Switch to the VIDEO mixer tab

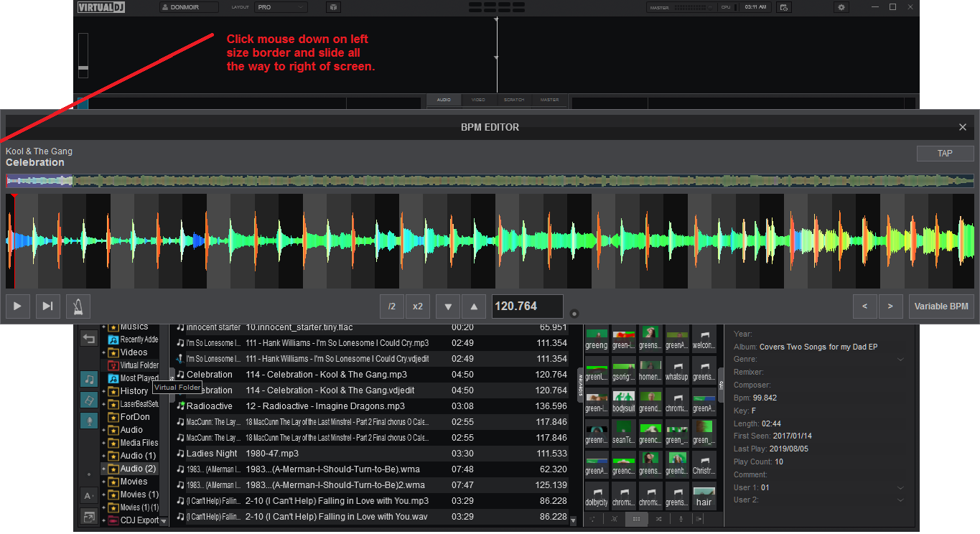point(478,100)
